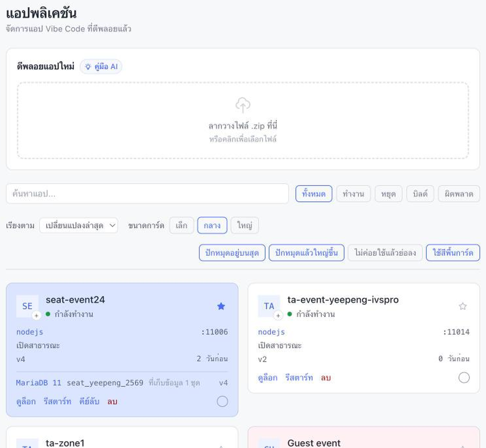Screen dimensions: 486x448
Task: Open the คู่มือ AI guide lightbulb button
Action: [101, 67]
